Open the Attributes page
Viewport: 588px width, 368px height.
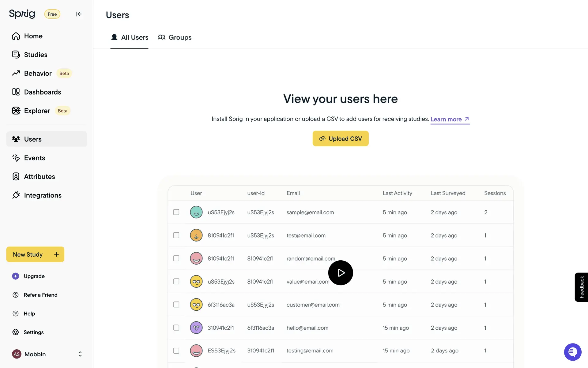click(x=39, y=177)
